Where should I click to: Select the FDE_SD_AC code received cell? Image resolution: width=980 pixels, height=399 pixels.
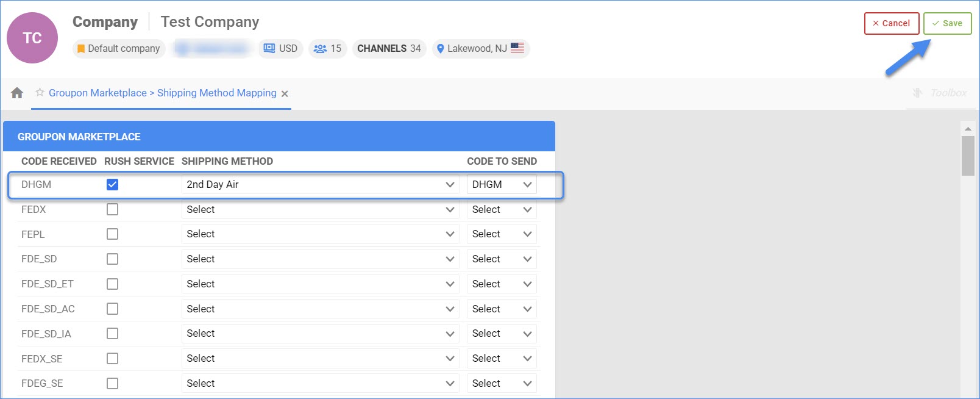(x=48, y=309)
